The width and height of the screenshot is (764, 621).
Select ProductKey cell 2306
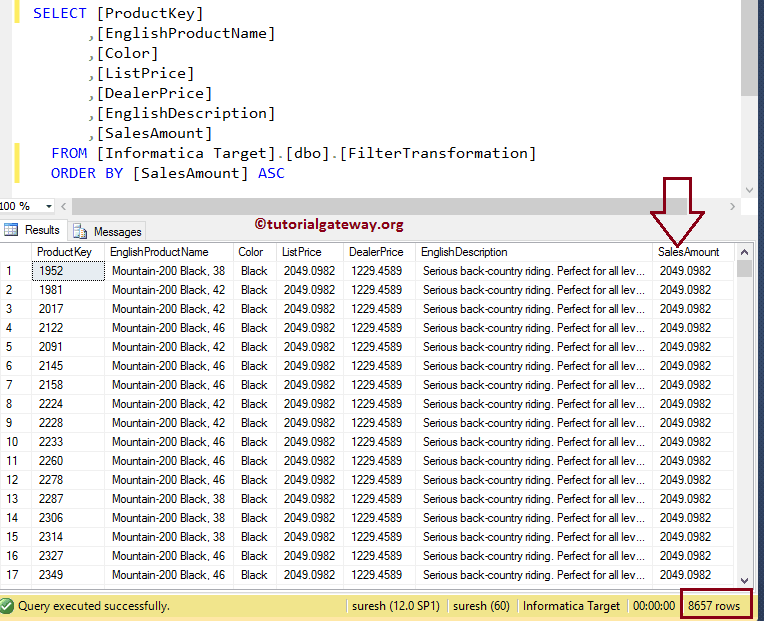pyautogui.click(x=68, y=518)
